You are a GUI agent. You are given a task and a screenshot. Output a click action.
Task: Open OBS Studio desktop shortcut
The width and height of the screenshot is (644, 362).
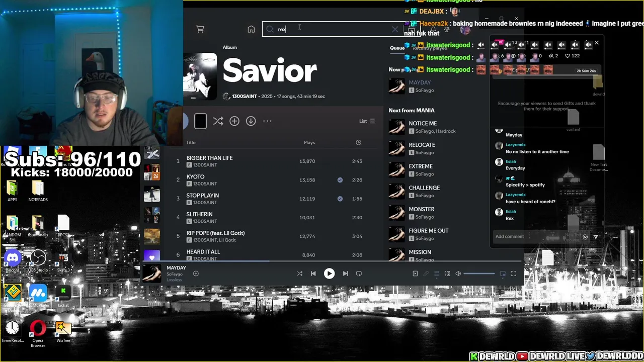pos(38,261)
